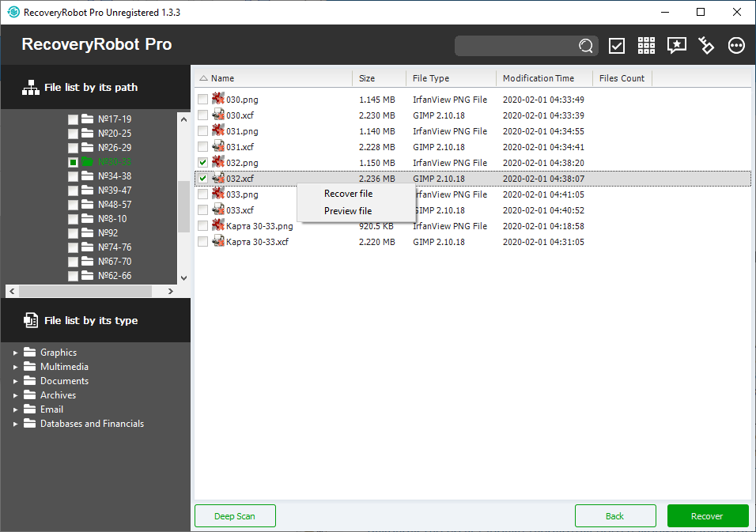
Task: Expand the Graphics category
Action: tap(16, 353)
